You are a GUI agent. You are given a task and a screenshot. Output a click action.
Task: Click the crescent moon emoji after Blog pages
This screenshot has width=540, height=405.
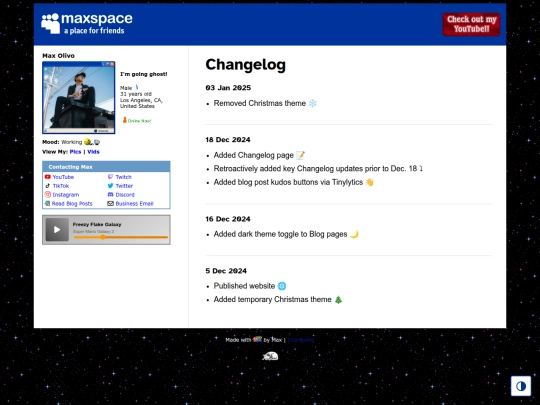[354, 234]
